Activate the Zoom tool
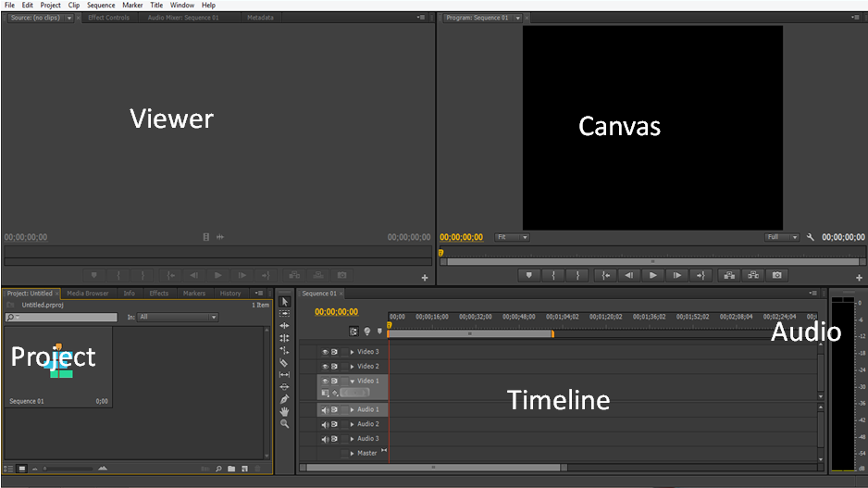This screenshot has height=488, width=868. tap(285, 423)
